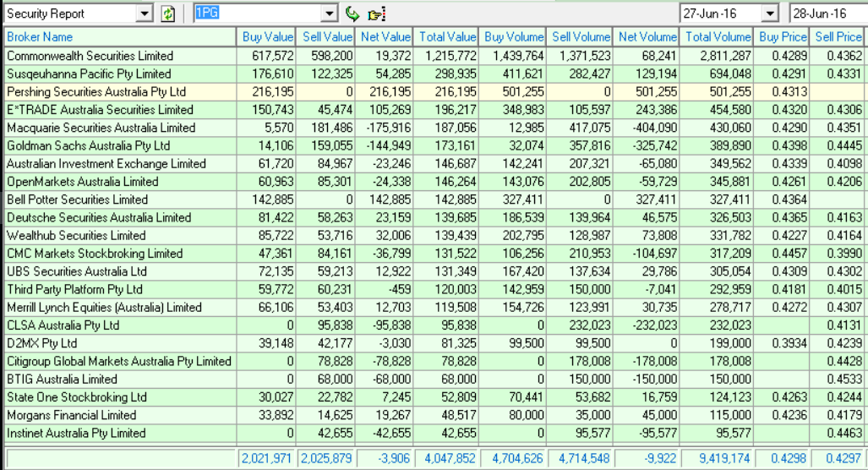Sort by Net Value column header
868x470 pixels.
pyautogui.click(x=384, y=37)
